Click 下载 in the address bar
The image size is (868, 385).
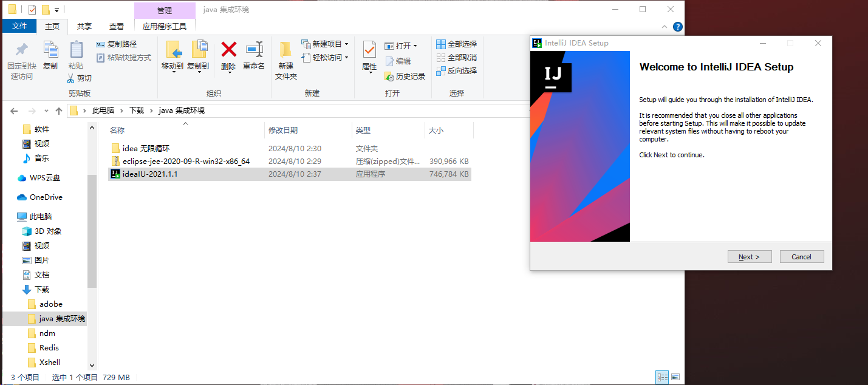[x=137, y=111]
